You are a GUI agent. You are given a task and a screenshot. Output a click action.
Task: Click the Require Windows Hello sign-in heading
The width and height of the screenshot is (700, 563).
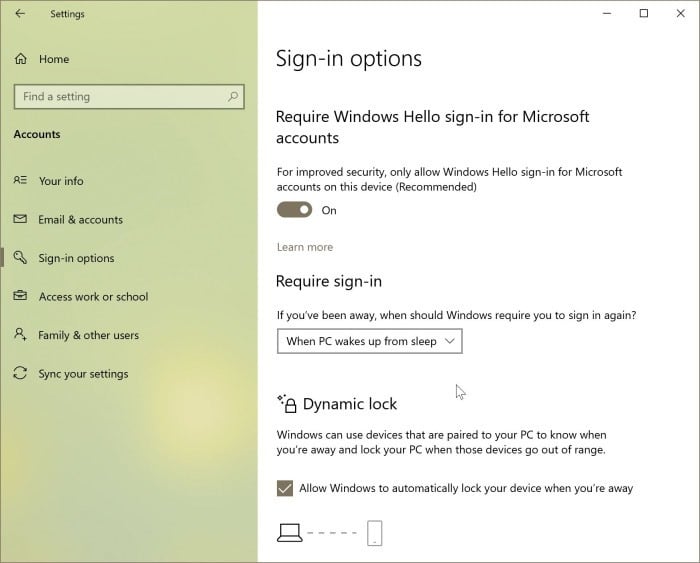pos(433,127)
